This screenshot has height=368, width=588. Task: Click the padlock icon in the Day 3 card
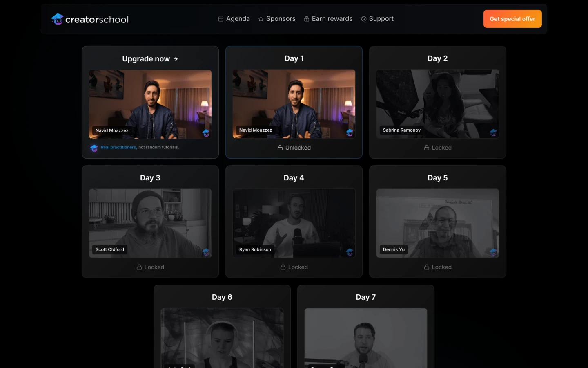point(139,267)
